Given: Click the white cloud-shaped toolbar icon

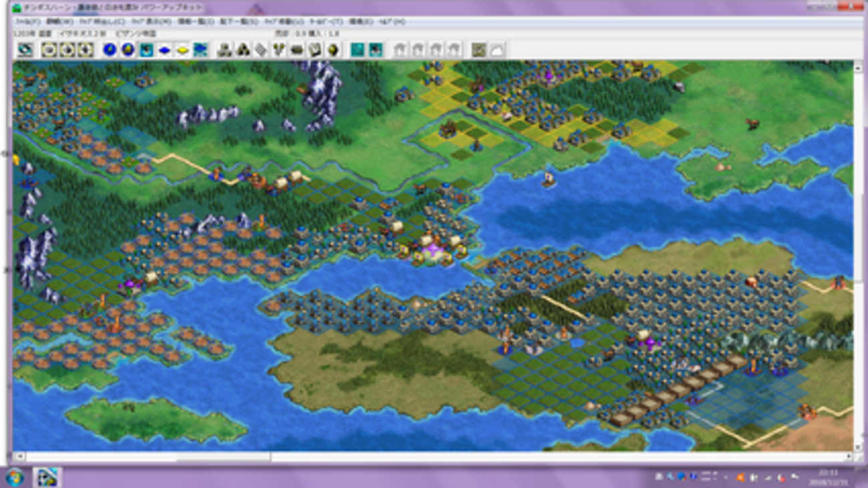Looking at the screenshot, I should [x=497, y=49].
